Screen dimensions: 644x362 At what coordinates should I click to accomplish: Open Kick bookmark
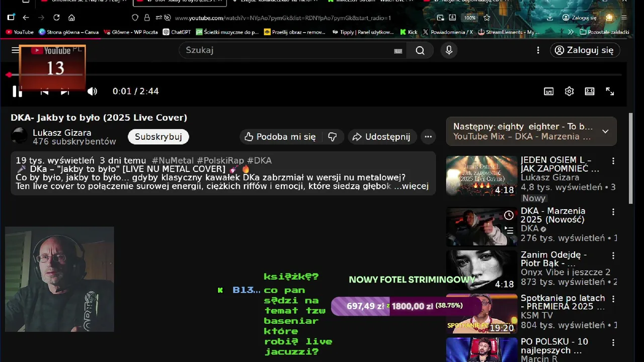[409, 32]
